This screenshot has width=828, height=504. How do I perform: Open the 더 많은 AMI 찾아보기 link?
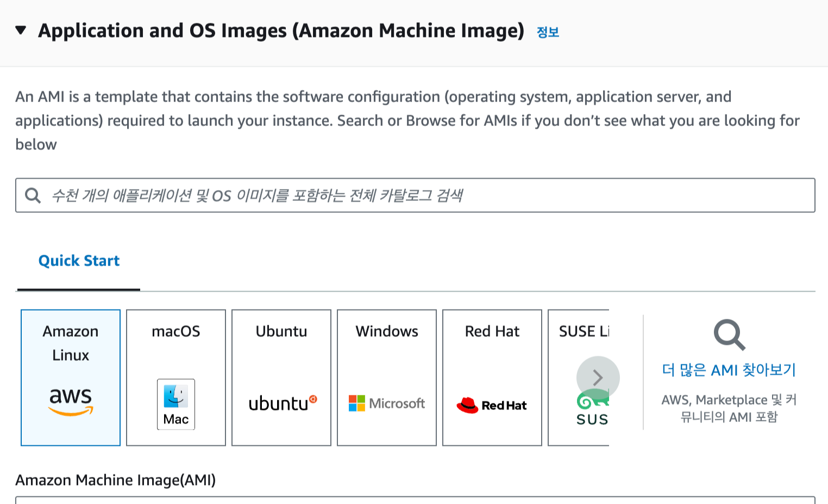tap(729, 370)
